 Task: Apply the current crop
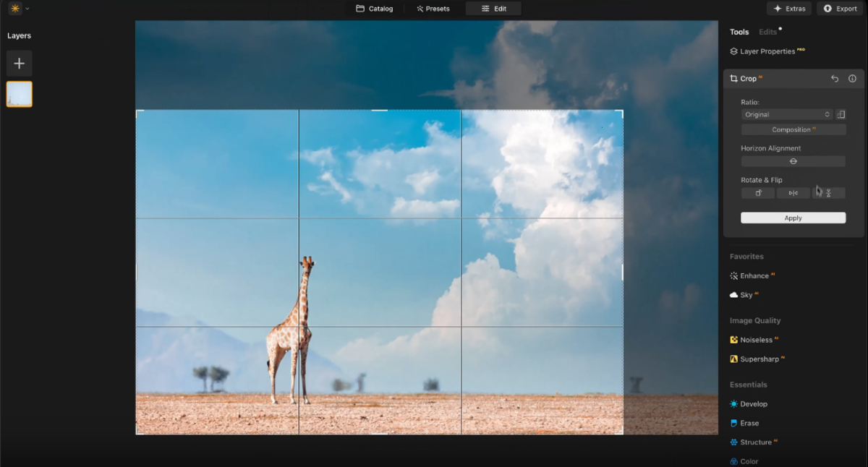(793, 218)
